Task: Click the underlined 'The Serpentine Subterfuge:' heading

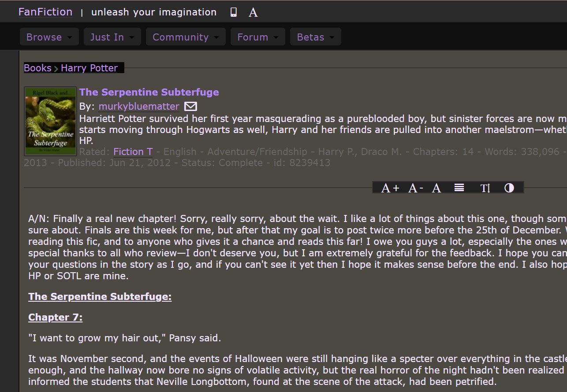Action: 100,296
